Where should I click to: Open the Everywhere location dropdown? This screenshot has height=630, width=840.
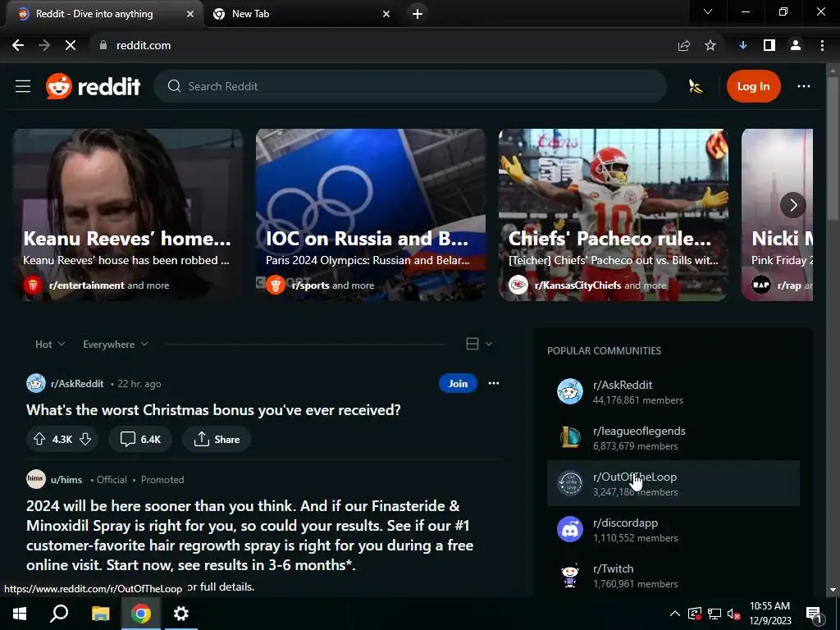[115, 344]
